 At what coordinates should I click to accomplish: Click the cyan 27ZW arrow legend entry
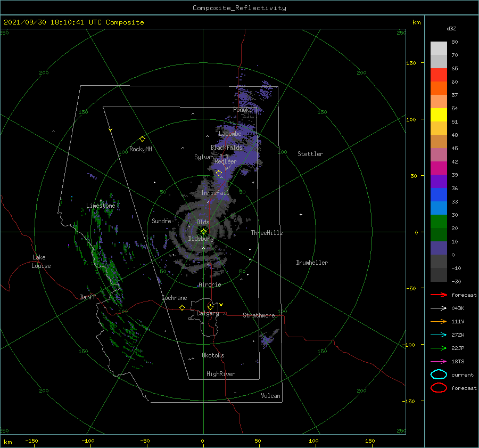[439, 335]
